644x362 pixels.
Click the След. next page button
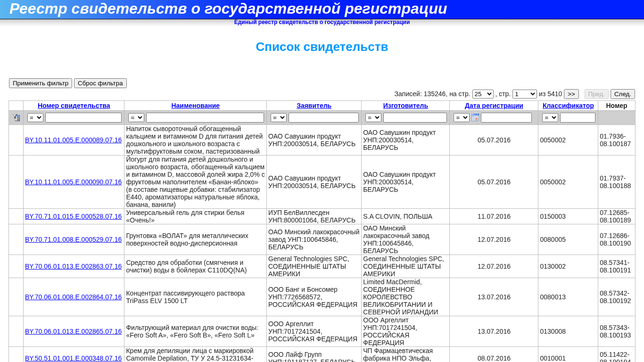622,94
